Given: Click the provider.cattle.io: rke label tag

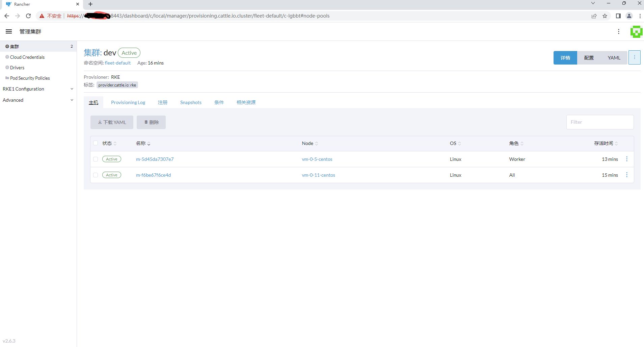Looking at the screenshot, I should 117,85.
